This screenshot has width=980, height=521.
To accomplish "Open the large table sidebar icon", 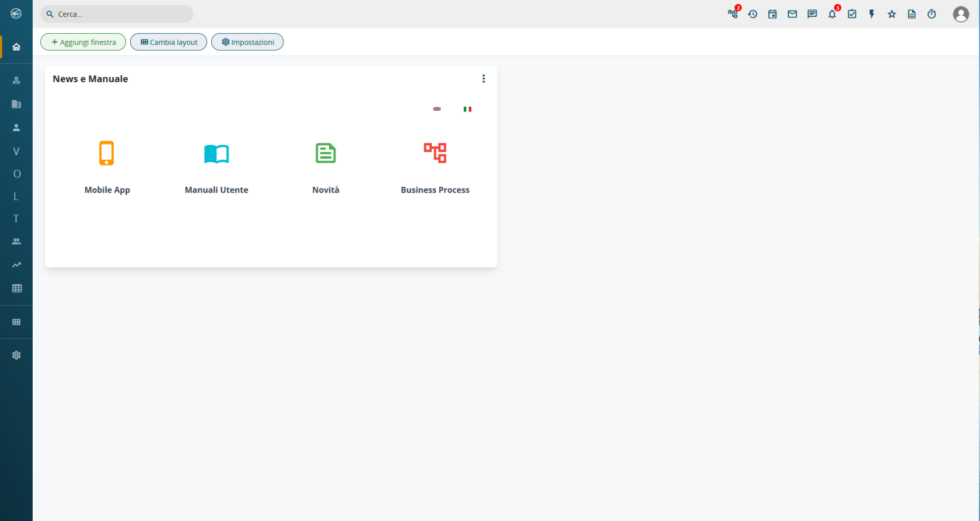I will (x=17, y=288).
